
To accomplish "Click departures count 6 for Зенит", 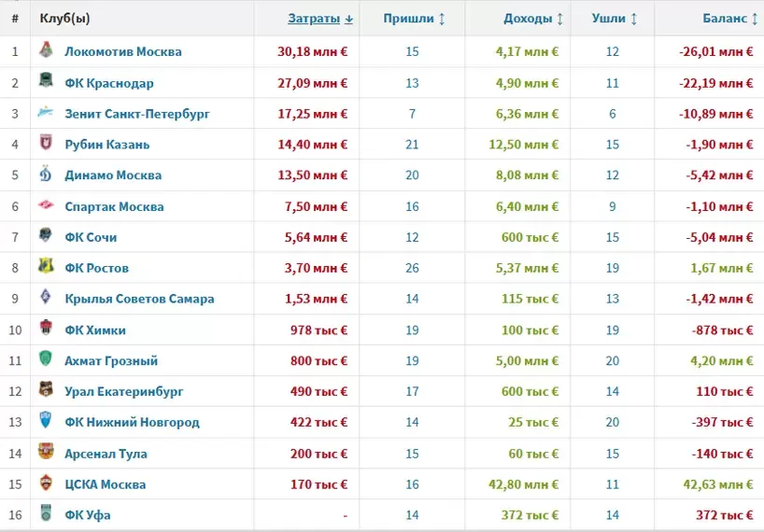I will click(x=613, y=114).
